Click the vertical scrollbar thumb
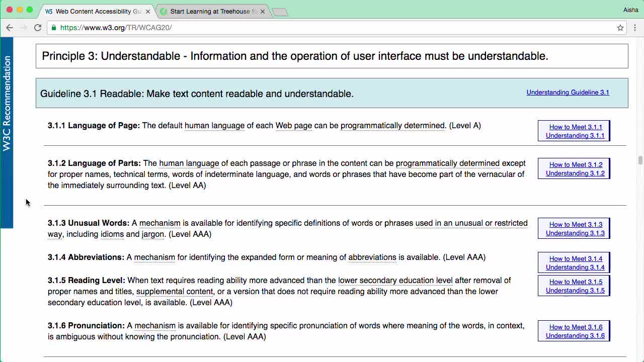This screenshot has height=362, width=644. point(640,160)
